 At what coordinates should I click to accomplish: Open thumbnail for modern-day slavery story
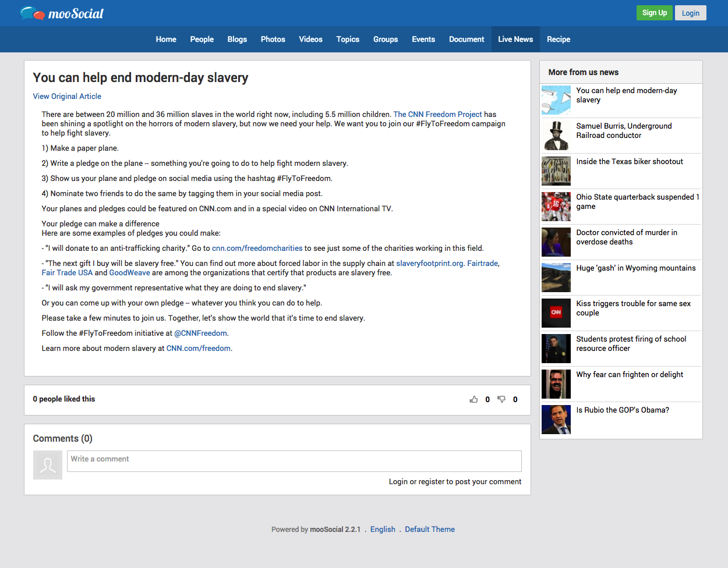click(x=556, y=100)
